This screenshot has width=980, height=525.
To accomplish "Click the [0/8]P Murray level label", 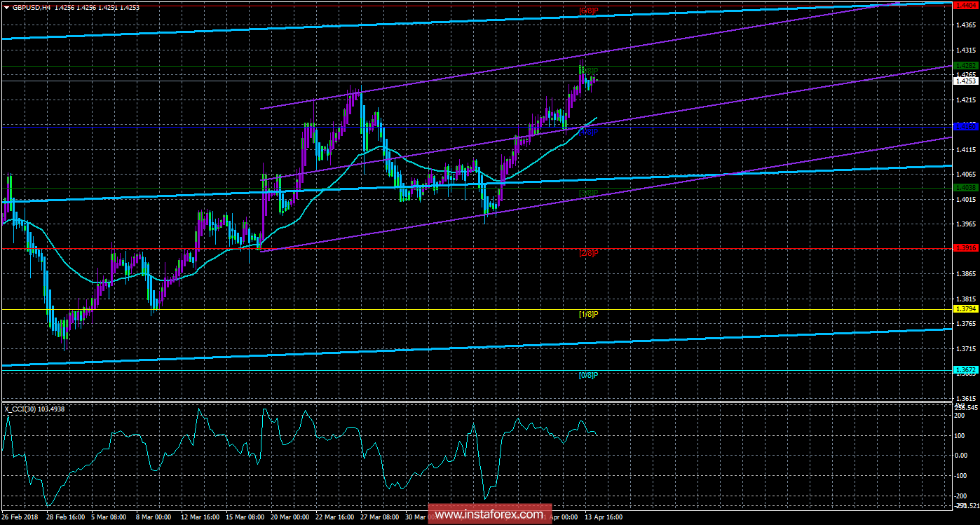I will tap(588, 375).
